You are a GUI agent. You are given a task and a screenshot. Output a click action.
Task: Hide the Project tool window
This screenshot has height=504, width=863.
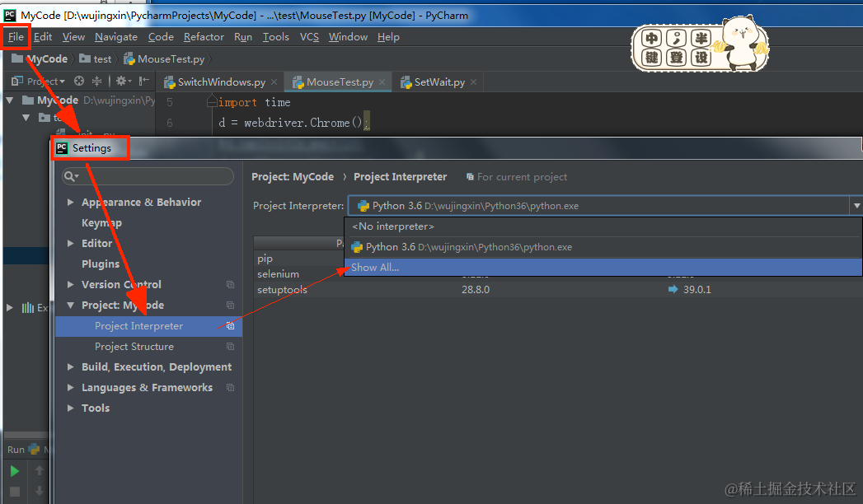pos(143,82)
